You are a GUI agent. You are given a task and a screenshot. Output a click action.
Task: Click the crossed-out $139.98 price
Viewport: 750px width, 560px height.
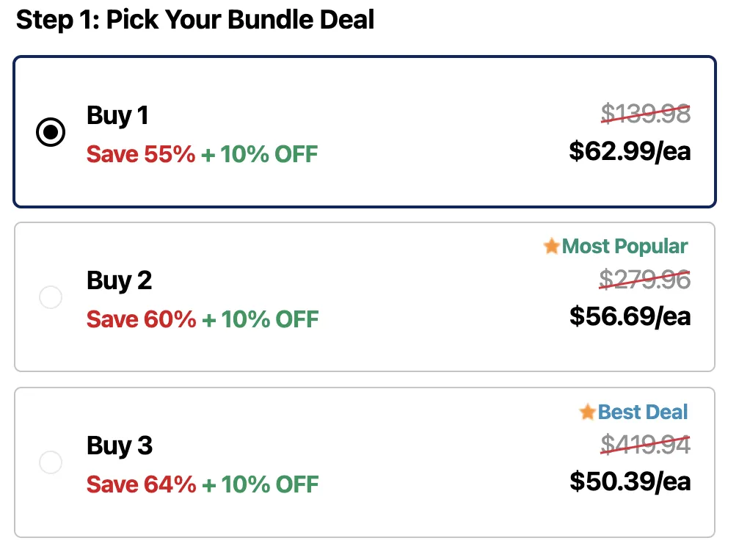coord(645,114)
